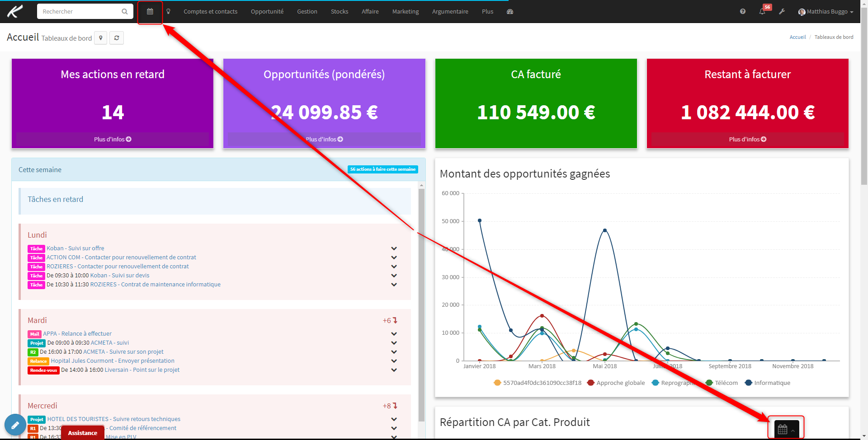
Task: Toggle the 5570ad4f0dc361090cc38f18 legend series
Action: click(538, 383)
